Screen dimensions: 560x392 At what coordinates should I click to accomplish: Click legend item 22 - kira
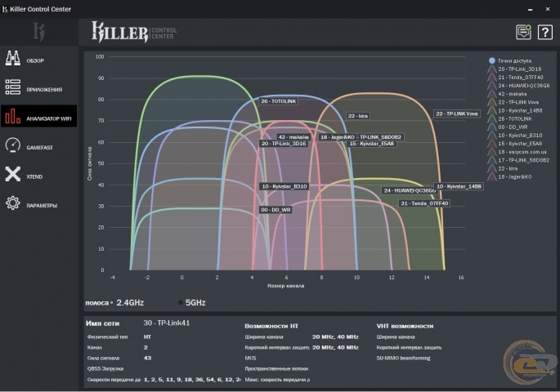(503, 168)
